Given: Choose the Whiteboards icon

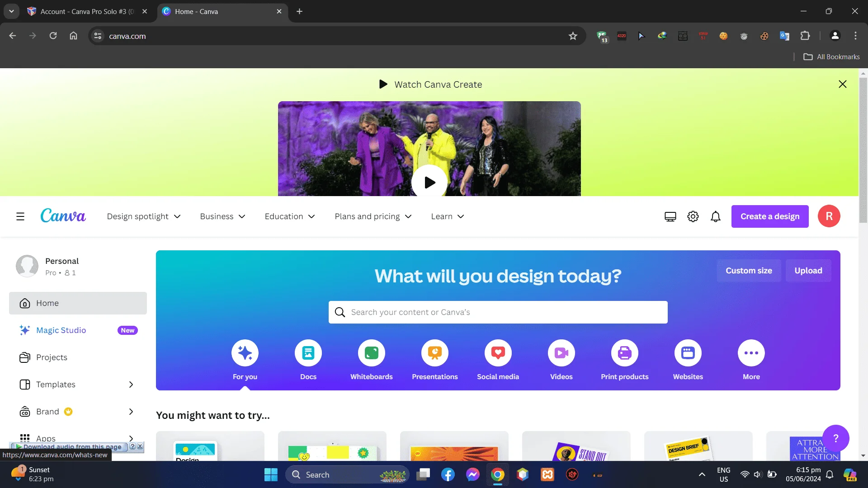Looking at the screenshot, I should point(372,353).
